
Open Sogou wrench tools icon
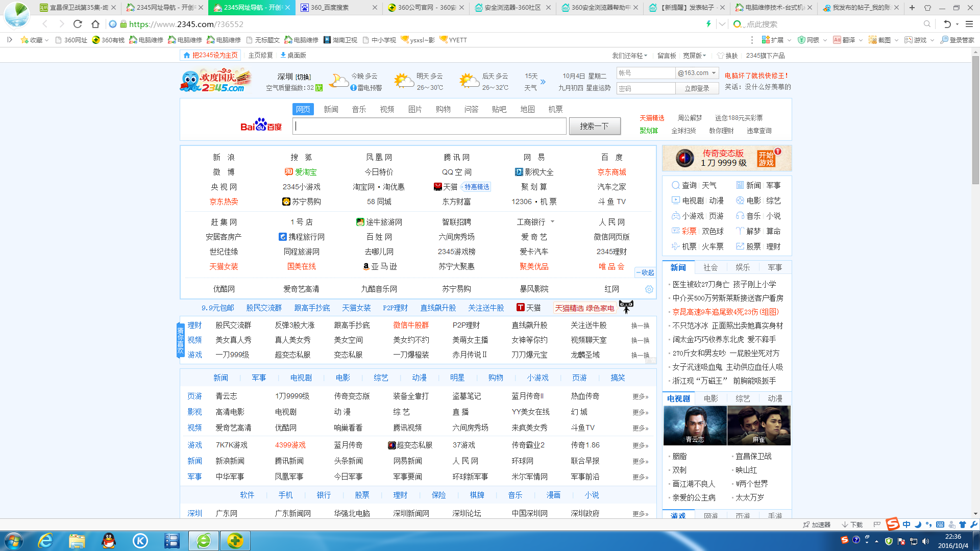(973, 524)
